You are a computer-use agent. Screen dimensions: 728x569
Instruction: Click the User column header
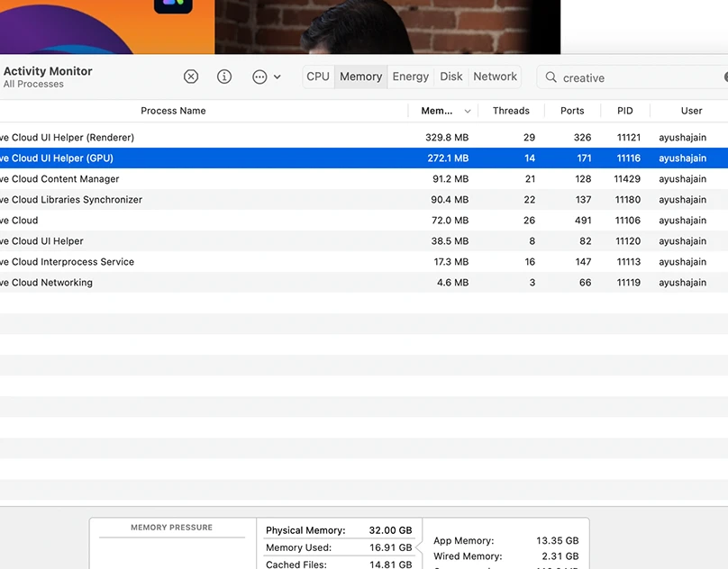pos(691,112)
